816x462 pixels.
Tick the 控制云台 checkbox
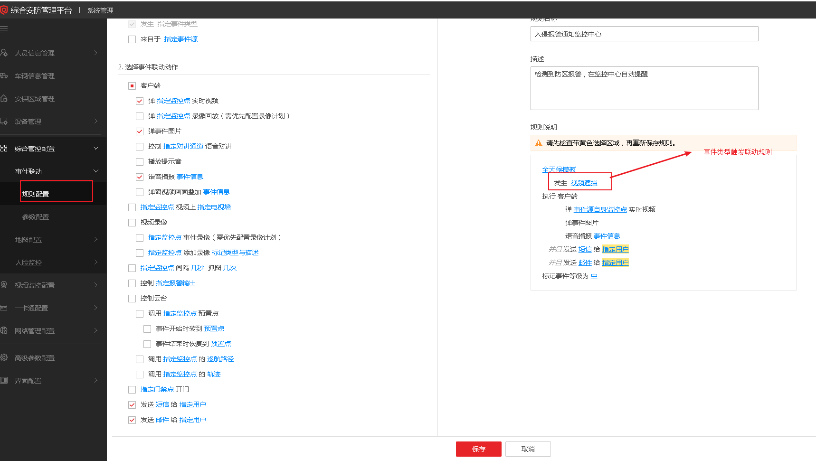click(x=132, y=297)
